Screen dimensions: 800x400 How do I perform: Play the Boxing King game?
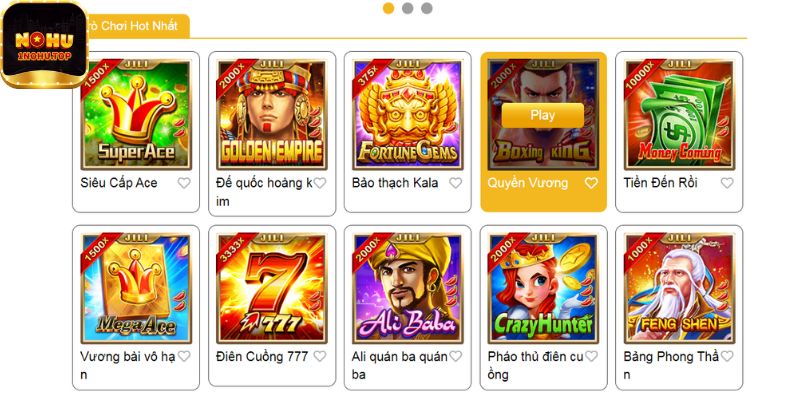click(x=543, y=115)
